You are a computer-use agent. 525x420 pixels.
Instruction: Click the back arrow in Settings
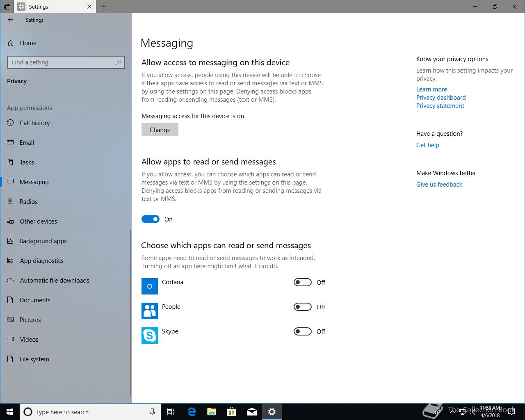(10, 20)
